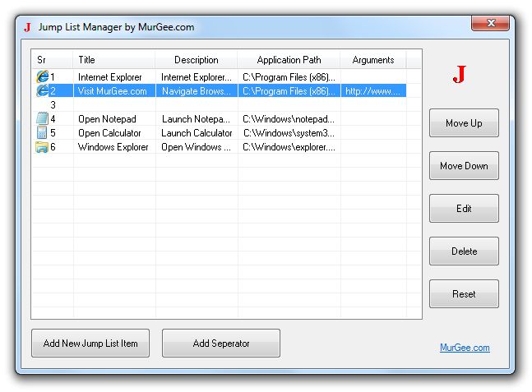The height and width of the screenshot is (392, 532).
Task: Click the Reset button
Action: (x=464, y=294)
